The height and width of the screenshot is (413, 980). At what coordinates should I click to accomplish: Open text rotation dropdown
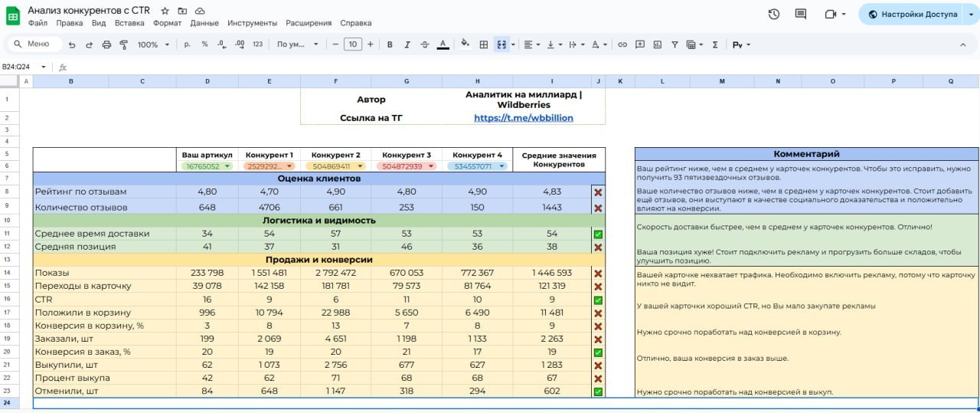598,44
